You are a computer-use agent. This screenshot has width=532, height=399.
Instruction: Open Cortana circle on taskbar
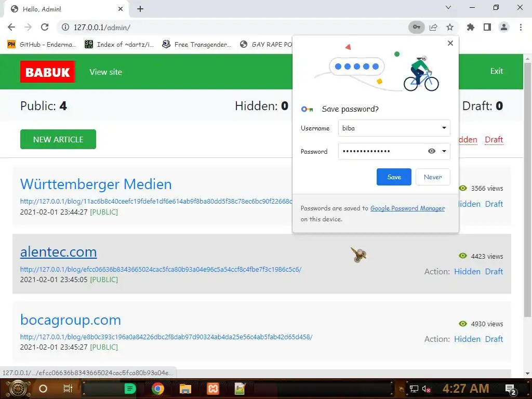click(x=43, y=389)
